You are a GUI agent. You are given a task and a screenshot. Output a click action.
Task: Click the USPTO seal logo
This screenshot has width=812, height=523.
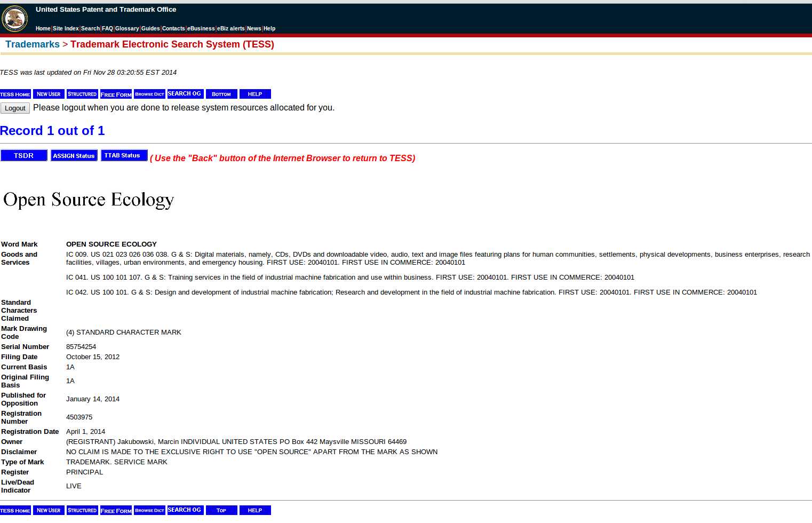click(15, 19)
